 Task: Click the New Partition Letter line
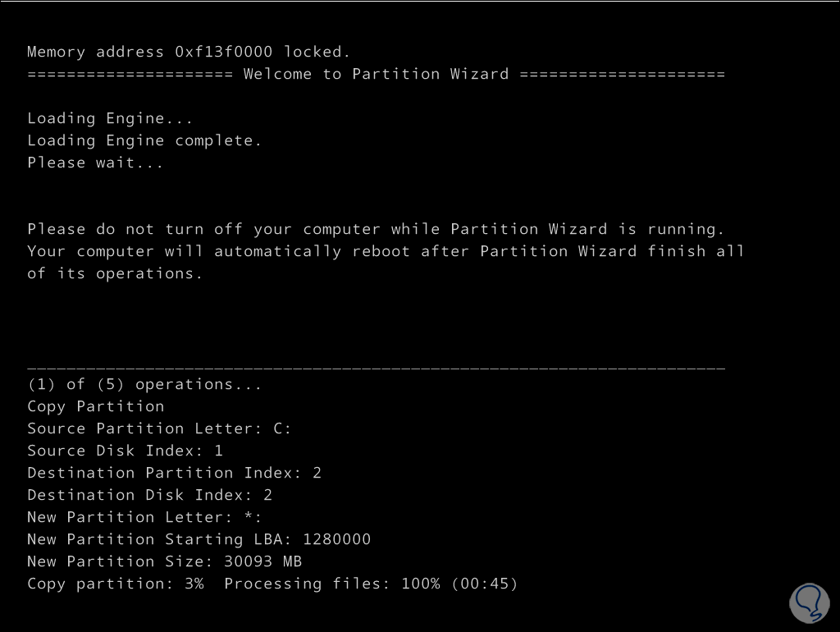point(144,517)
